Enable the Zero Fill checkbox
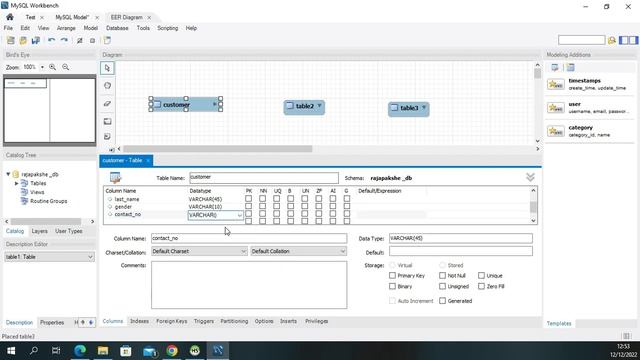Screen dimensions: 640x360 pyautogui.click(x=482, y=286)
